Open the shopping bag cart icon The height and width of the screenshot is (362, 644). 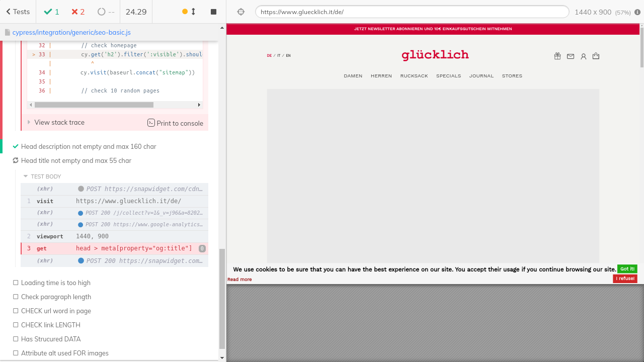596,56
